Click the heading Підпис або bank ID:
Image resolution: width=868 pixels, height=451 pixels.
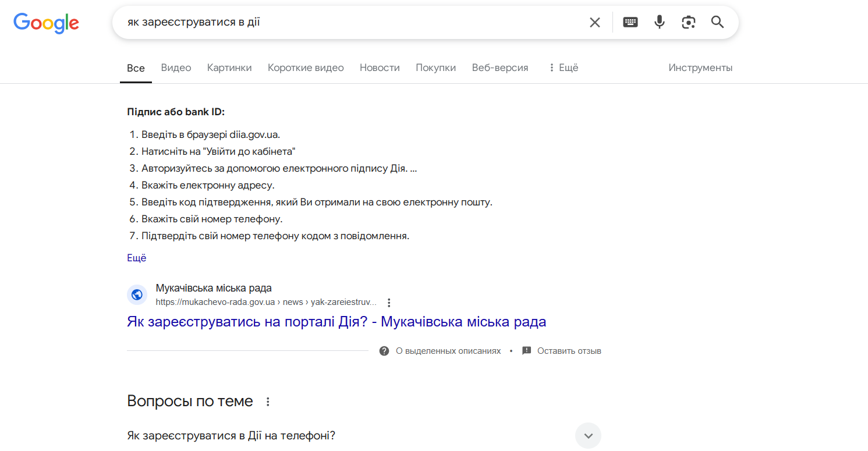pyautogui.click(x=176, y=112)
